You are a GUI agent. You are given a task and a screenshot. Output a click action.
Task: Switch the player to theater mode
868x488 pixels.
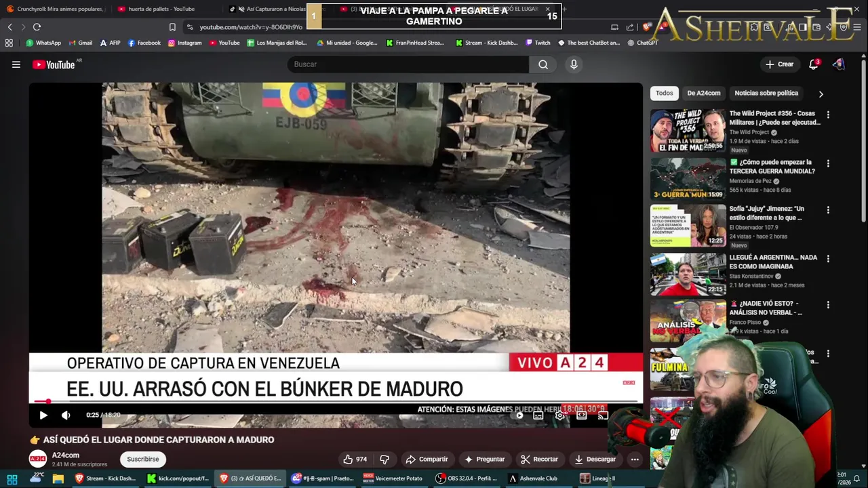pos(582,415)
